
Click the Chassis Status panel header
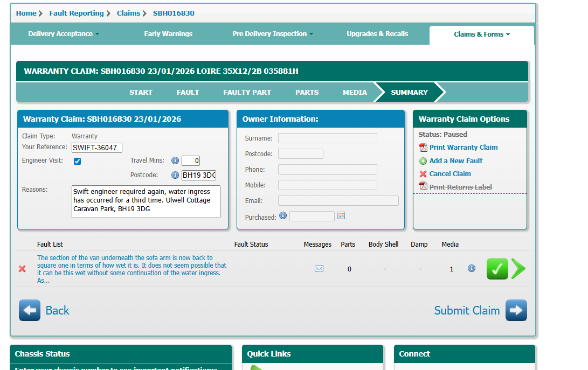121,354
